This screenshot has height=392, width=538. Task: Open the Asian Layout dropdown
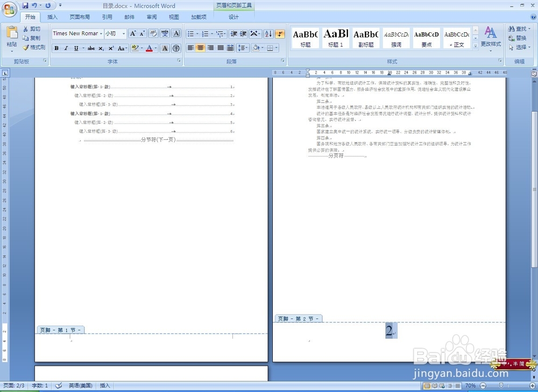tap(255, 34)
